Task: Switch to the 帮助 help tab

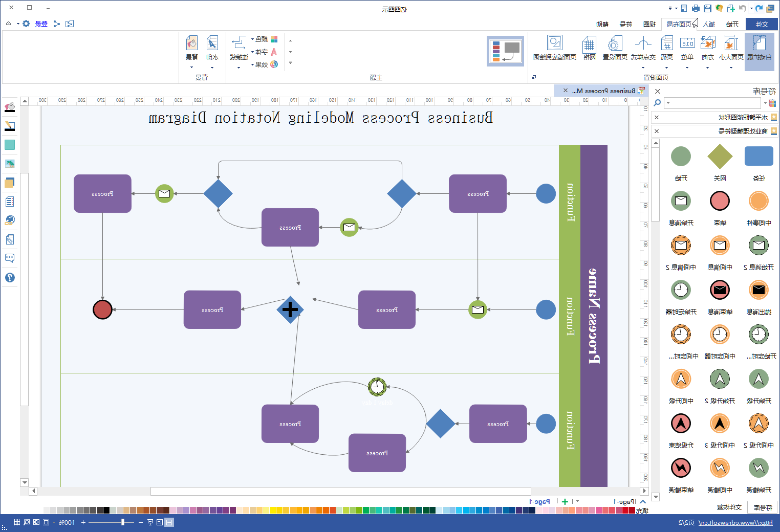Action: point(602,24)
